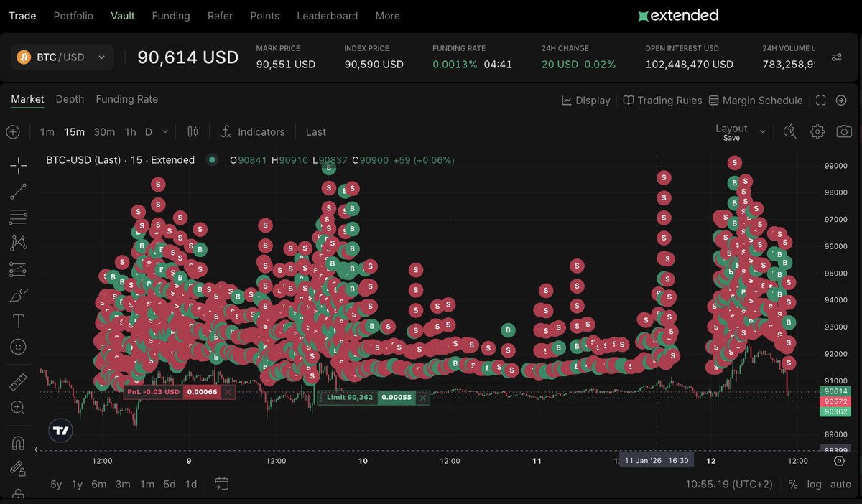
Task: Expand the timeframe interval dropdown arrow
Action: pyautogui.click(x=166, y=131)
